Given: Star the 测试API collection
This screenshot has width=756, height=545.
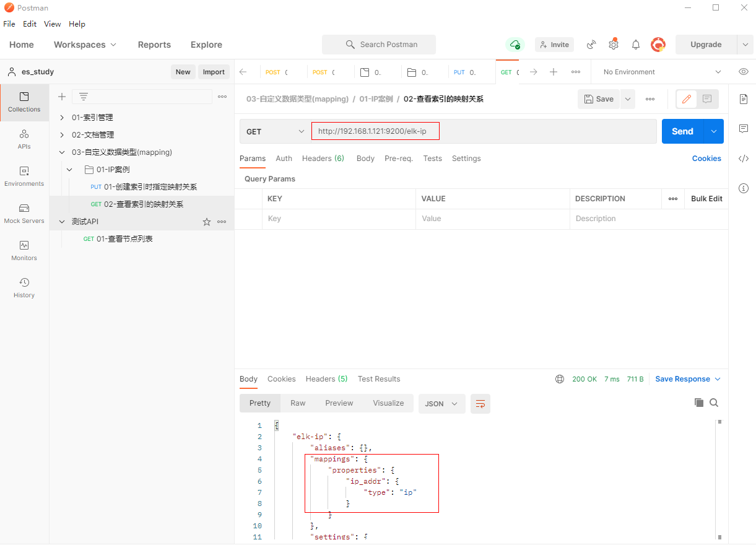Looking at the screenshot, I should [207, 222].
